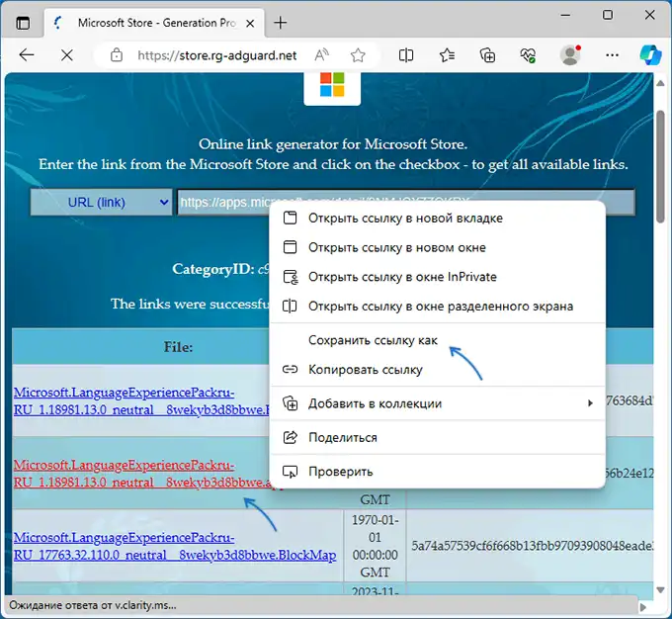This screenshot has width=672, height=619.
Task: Click the Microsoft Store link input field
Action: click(x=406, y=202)
